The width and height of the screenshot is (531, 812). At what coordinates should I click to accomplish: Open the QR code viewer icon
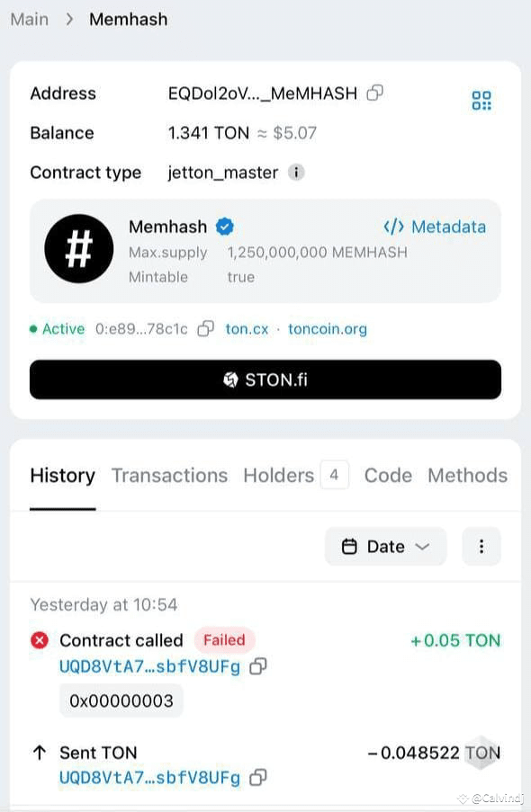481,101
